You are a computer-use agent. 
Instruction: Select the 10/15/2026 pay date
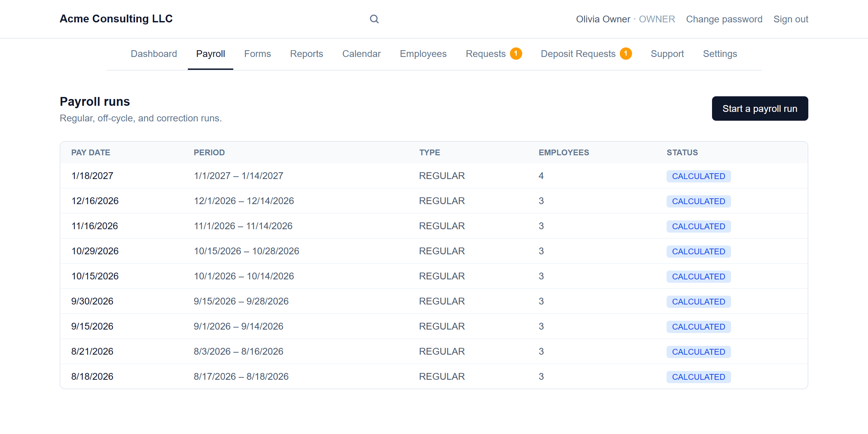coord(95,276)
